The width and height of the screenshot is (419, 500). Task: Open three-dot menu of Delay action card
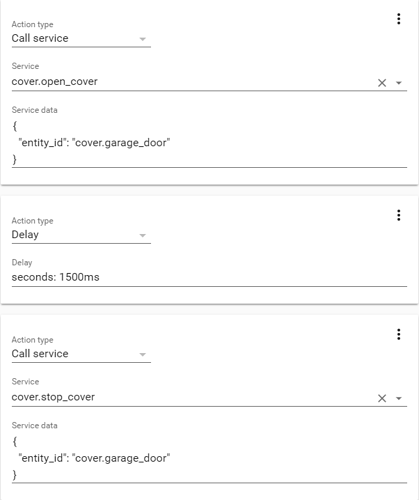[398, 215]
